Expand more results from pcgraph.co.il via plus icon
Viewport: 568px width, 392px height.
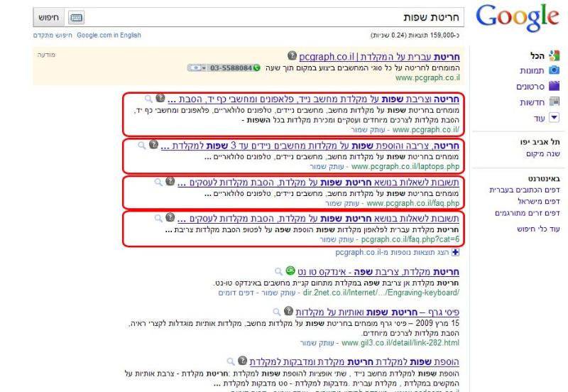455,253
